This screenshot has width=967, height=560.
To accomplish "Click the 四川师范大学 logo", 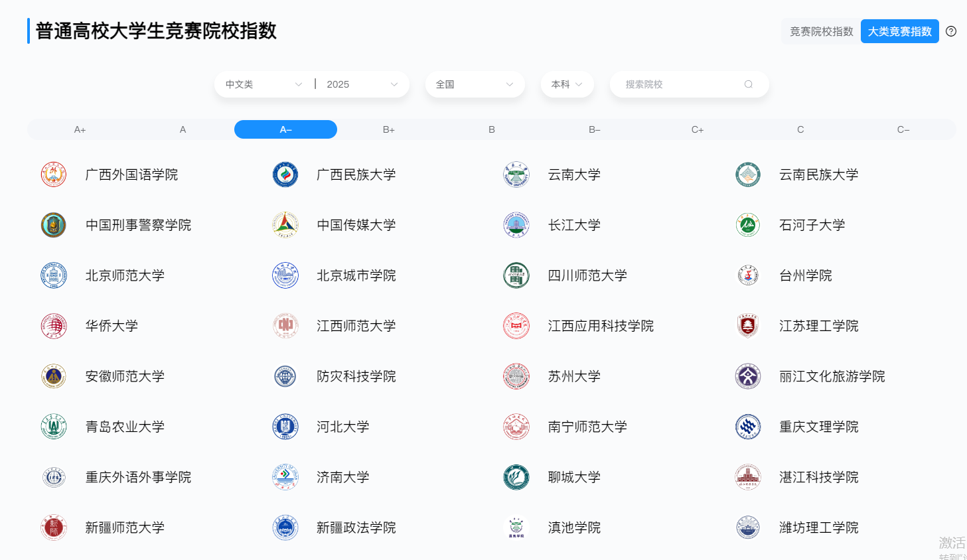I will click(x=516, y=275).
